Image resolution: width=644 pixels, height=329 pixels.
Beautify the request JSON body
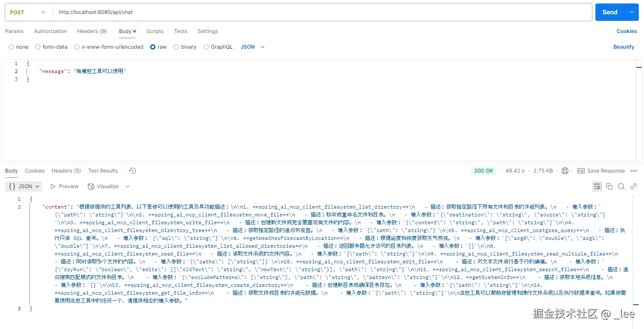(624, 47)
